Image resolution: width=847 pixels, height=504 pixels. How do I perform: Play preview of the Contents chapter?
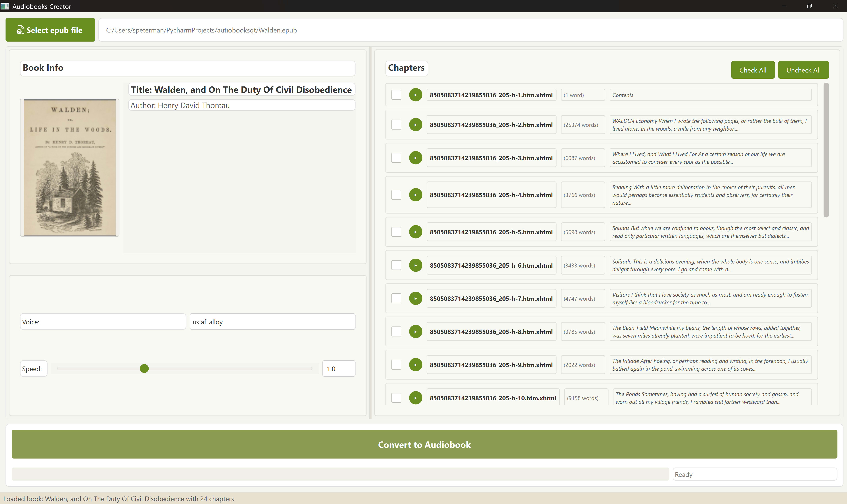pyautogui.click(x=415, y=95)
